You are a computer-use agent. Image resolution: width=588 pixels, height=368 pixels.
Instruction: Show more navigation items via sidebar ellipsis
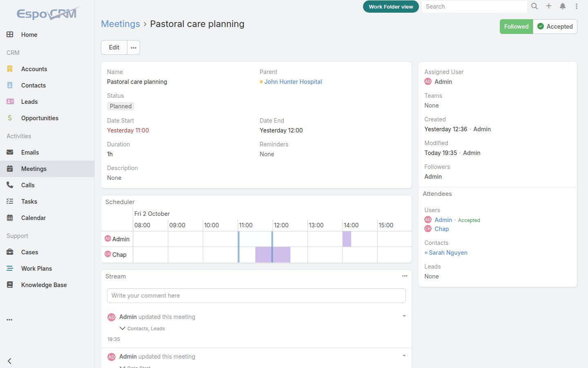point(9,320)
